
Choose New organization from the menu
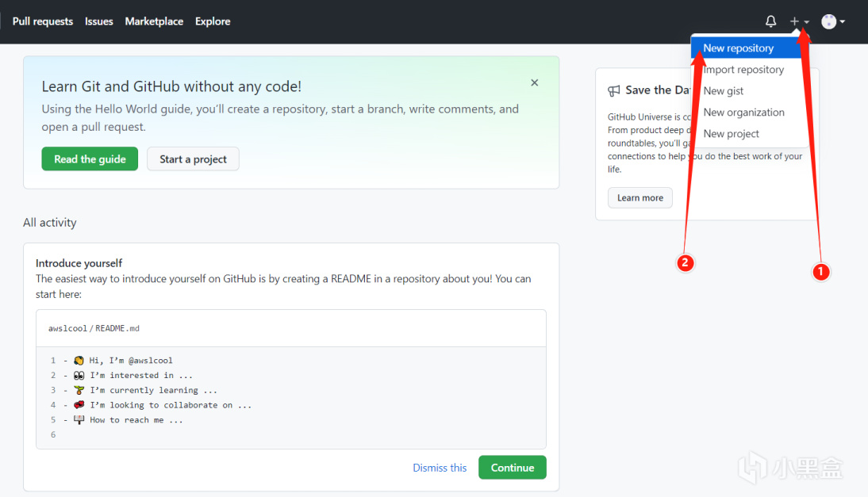click(743, 113)
